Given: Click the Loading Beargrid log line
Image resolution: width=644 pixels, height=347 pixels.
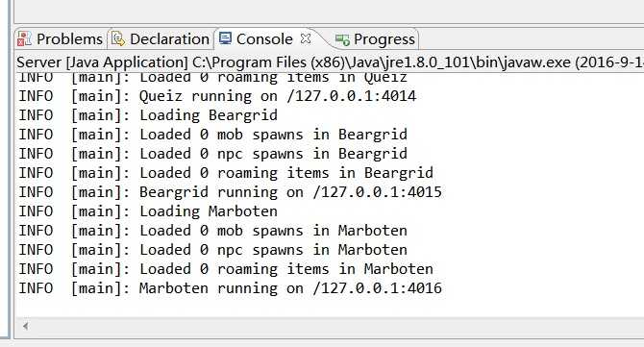Looking at the screenshot, I should pos(148,115).
